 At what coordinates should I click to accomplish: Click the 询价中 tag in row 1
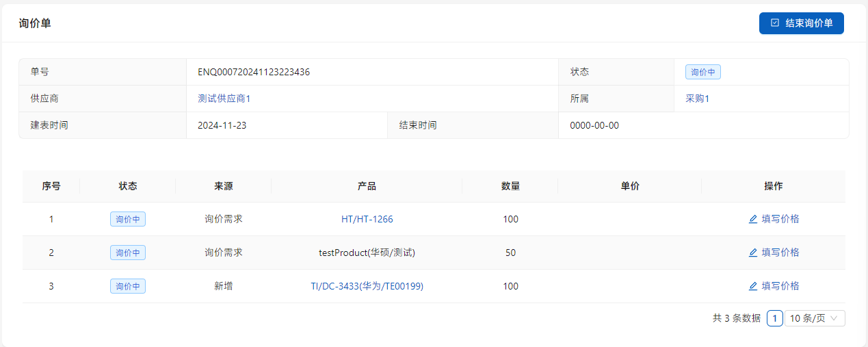coord(128,219)
